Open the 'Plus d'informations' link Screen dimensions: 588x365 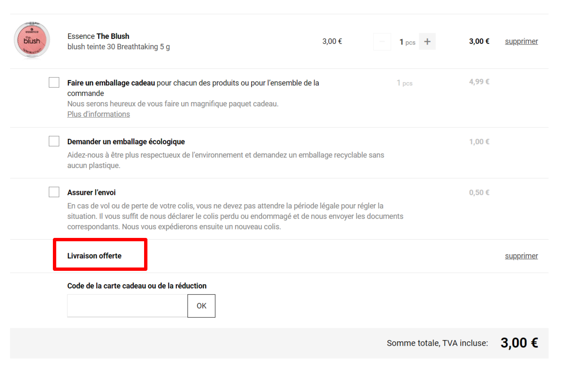click(x=99, y=114)
